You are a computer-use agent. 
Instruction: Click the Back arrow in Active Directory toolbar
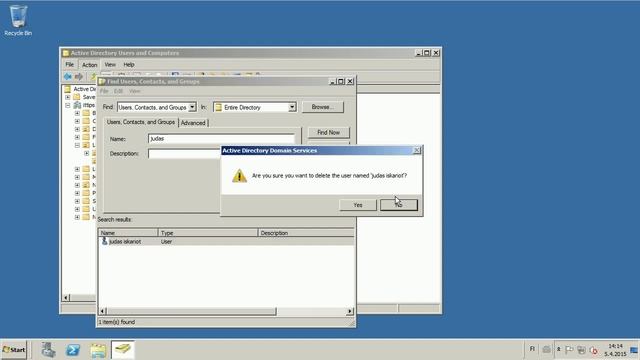[x=68, y=76]
